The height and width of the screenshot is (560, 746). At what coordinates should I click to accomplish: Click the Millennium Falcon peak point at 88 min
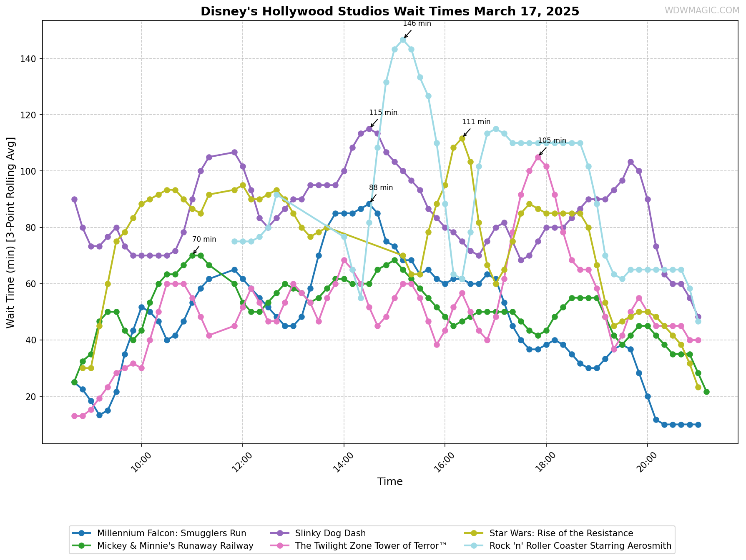coord(369,204)
